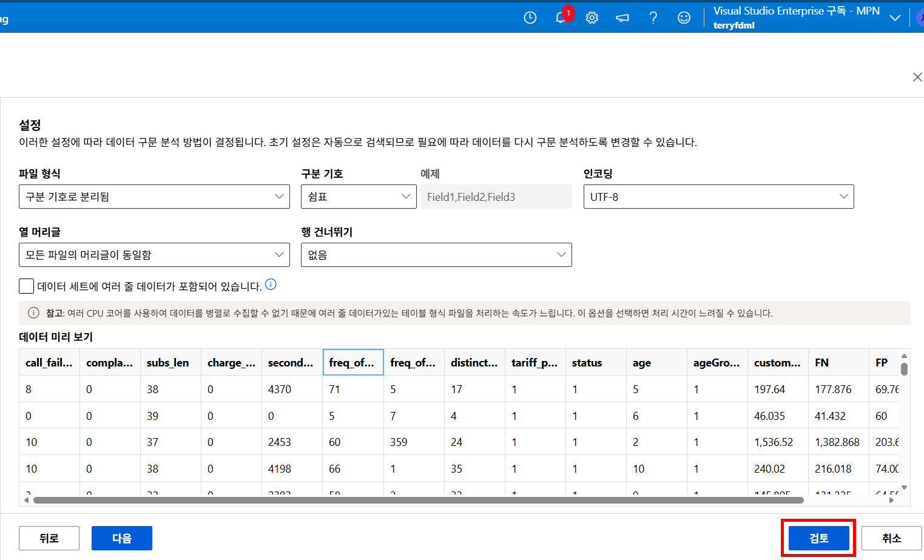Click the settings gear icon

(x=592, y=17)
